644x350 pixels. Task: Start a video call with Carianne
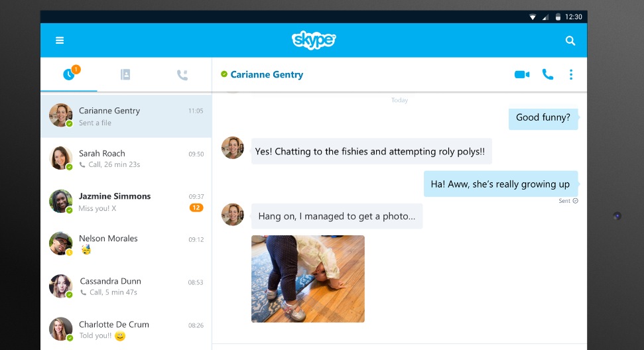click(522, 74)
